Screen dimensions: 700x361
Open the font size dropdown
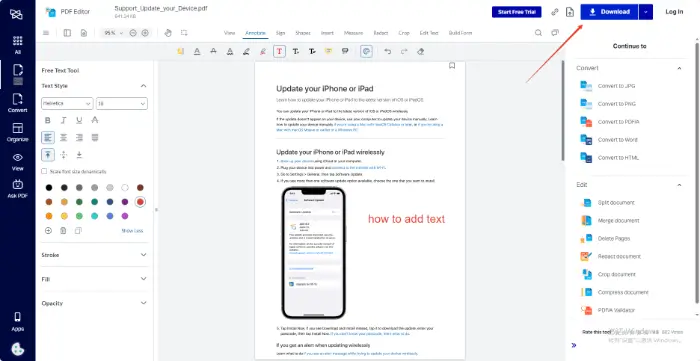pyautogui.click(x=121, y=103)
